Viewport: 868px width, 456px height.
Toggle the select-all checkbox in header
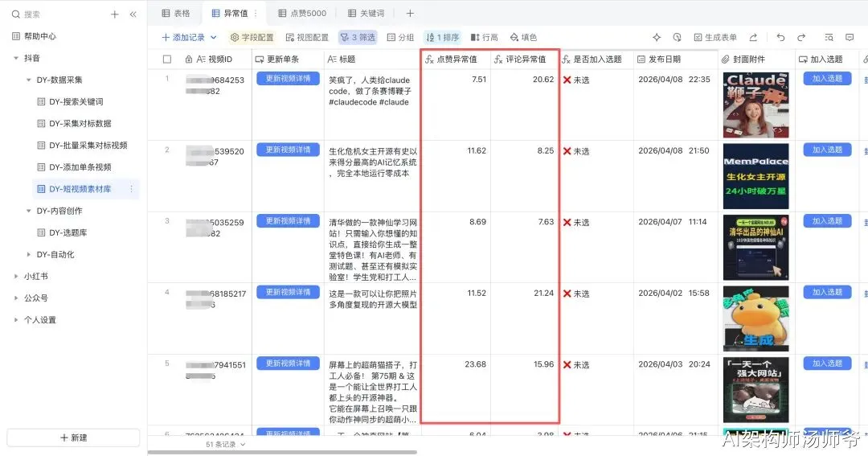pyautogui.click(x=167, y=60)
